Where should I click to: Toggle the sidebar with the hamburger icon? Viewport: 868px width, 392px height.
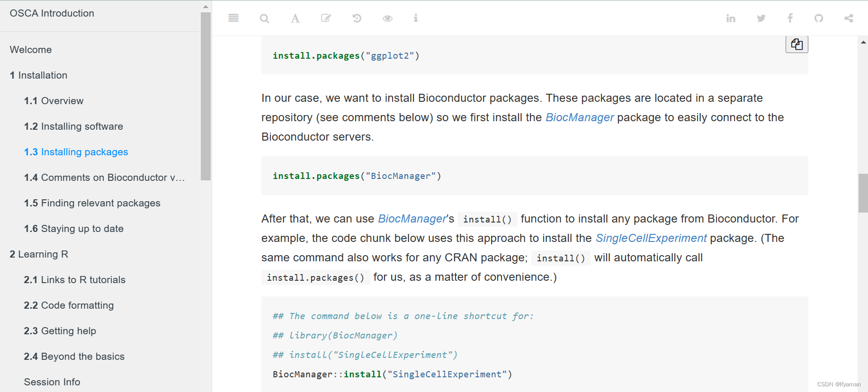(233, 18)
